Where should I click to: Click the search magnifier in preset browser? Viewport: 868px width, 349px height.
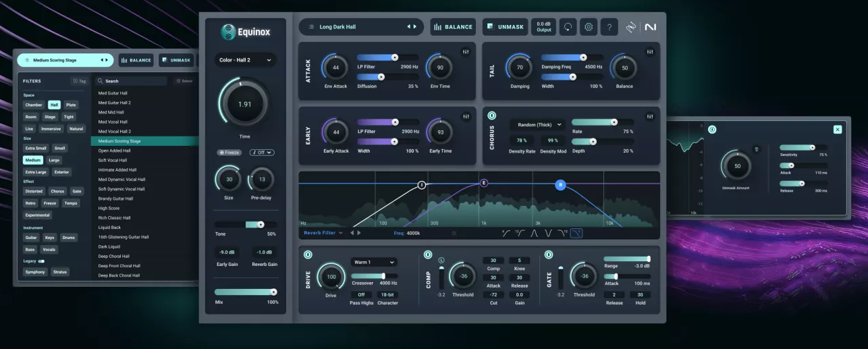(x=99, y=81)
